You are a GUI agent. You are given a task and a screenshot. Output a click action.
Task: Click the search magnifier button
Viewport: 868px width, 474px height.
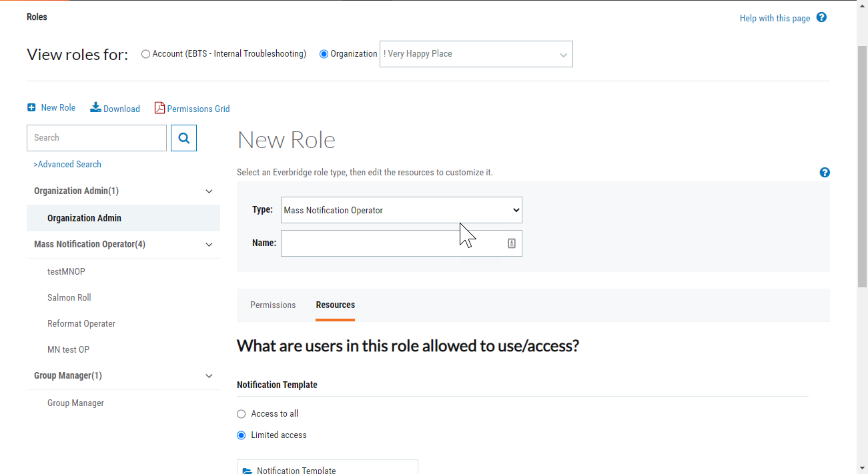point(183,138)
